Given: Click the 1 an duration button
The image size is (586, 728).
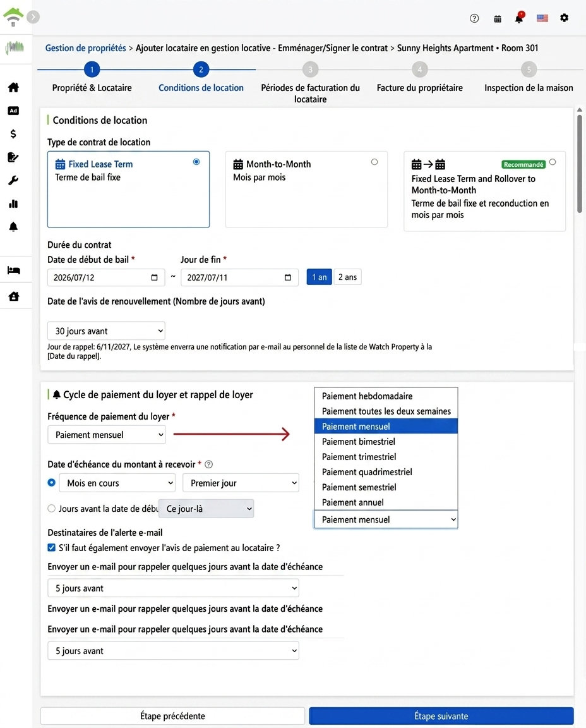Looking at the screenshot, I should 320,277.
